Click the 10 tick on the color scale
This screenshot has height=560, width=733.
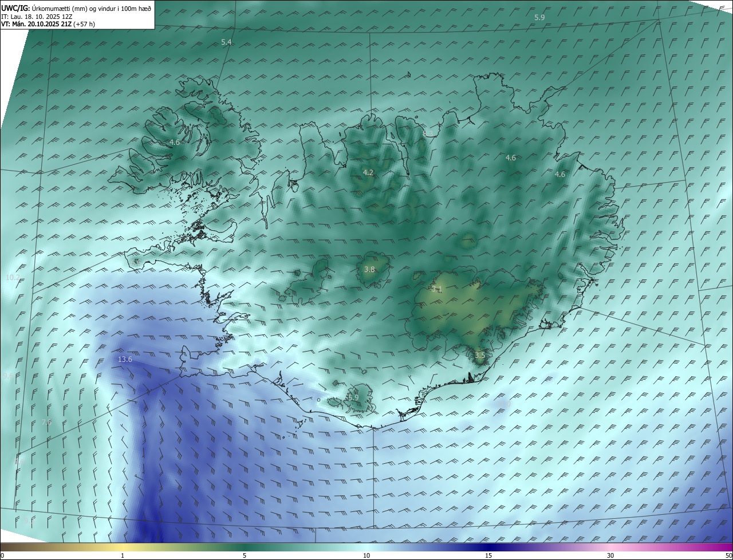(366, 556)
